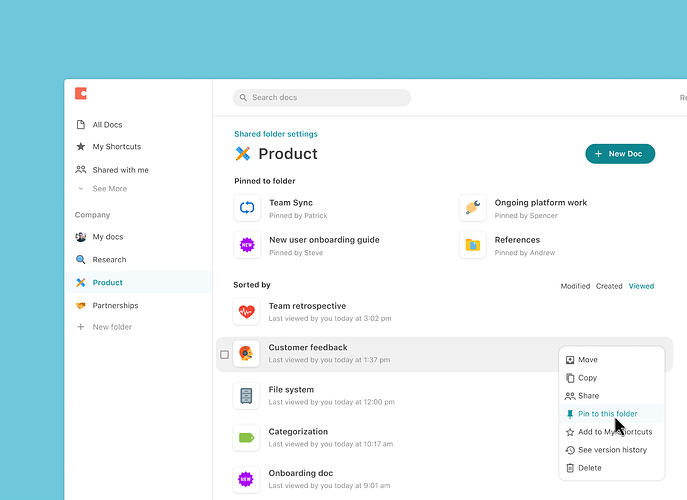Select See version history option
687x500 pixels.
[612, 450]
